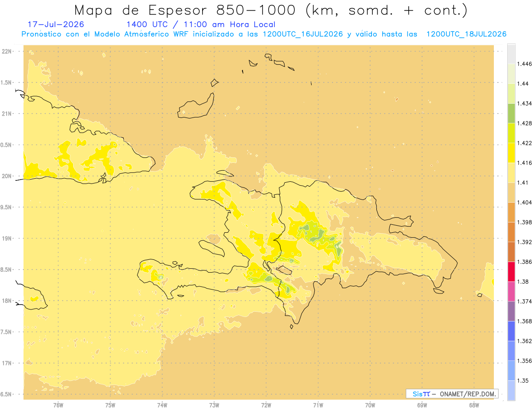
Task: Click the blue swatch between 1.362 and 1.368
Action: coord(511,330)
